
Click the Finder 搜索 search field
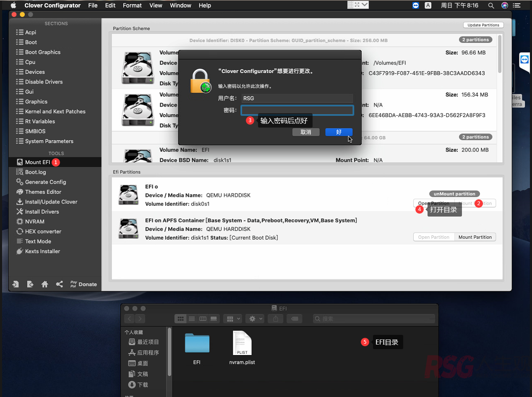pos(373,319)
